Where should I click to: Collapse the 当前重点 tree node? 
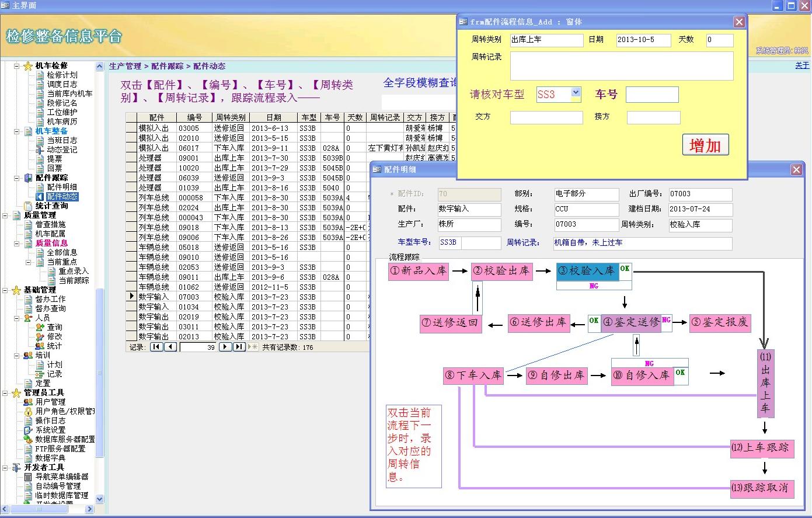[29, 262]
